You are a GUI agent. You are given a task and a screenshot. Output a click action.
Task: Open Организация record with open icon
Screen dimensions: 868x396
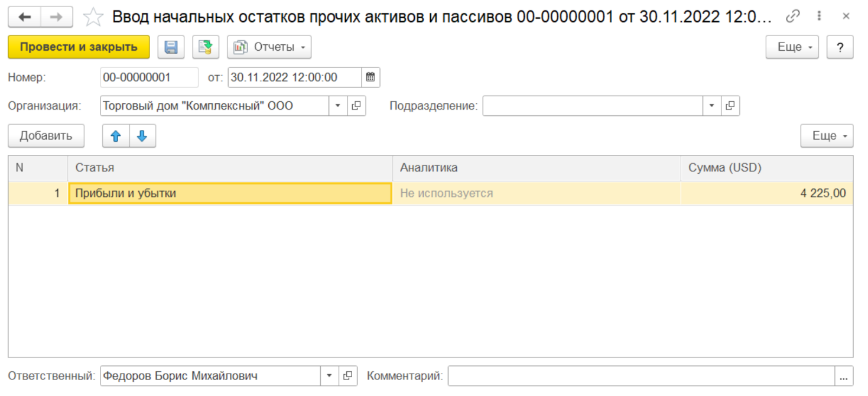[x=356, y=106]
